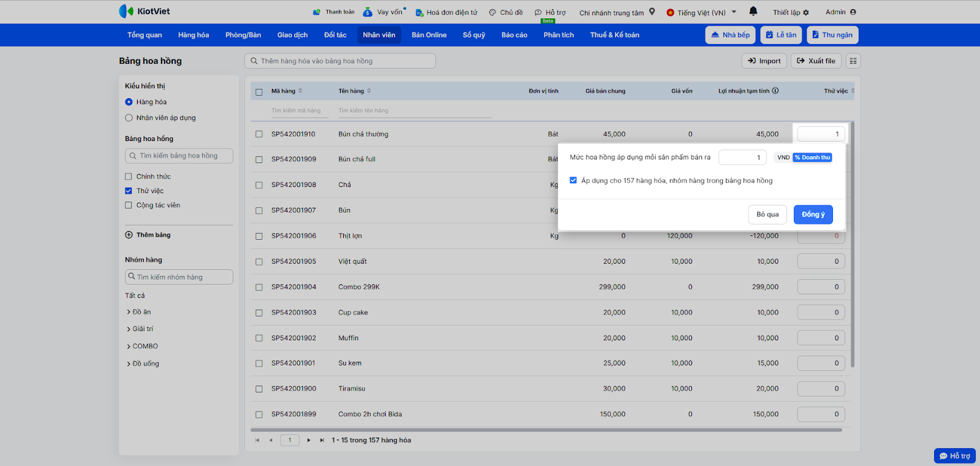Expand the Đồ ăn product group

point(129,312)
